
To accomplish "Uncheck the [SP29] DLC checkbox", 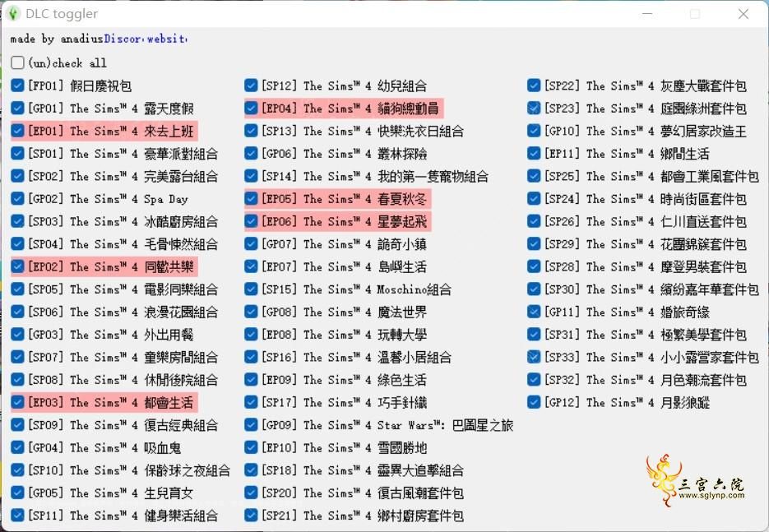I will 534,243.
